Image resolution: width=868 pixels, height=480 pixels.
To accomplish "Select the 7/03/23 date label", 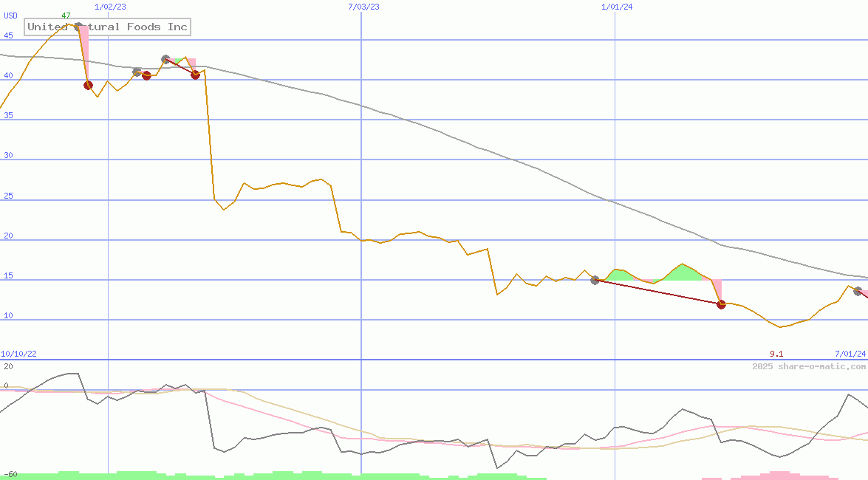I will pos(363,7).
